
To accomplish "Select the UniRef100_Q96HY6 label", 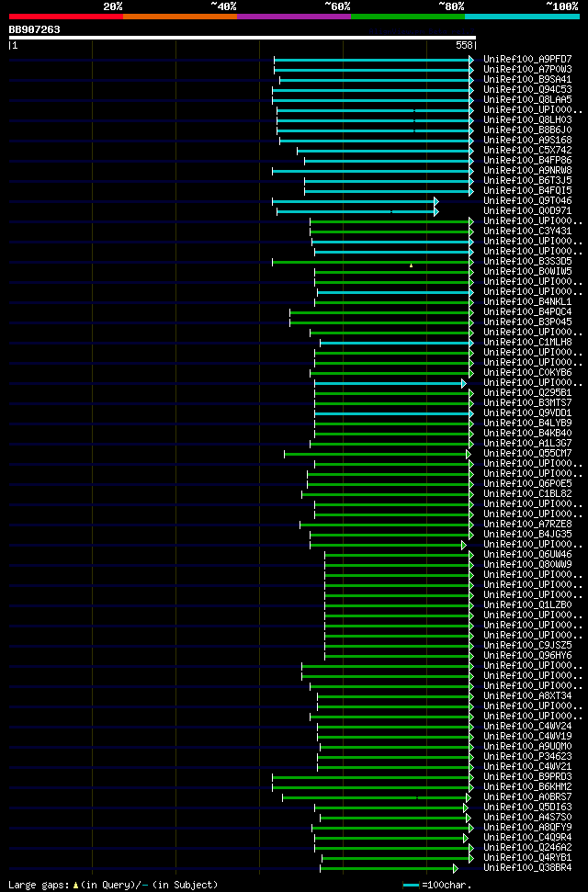I will pyautogui.click(x=527, y=656).
